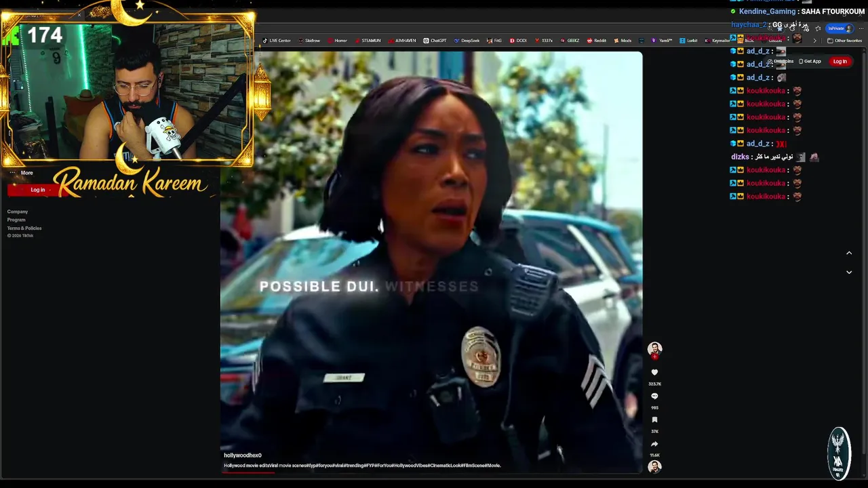
Task: Expand bookmarks bar overflow chevron
Action: coord(815,41)
